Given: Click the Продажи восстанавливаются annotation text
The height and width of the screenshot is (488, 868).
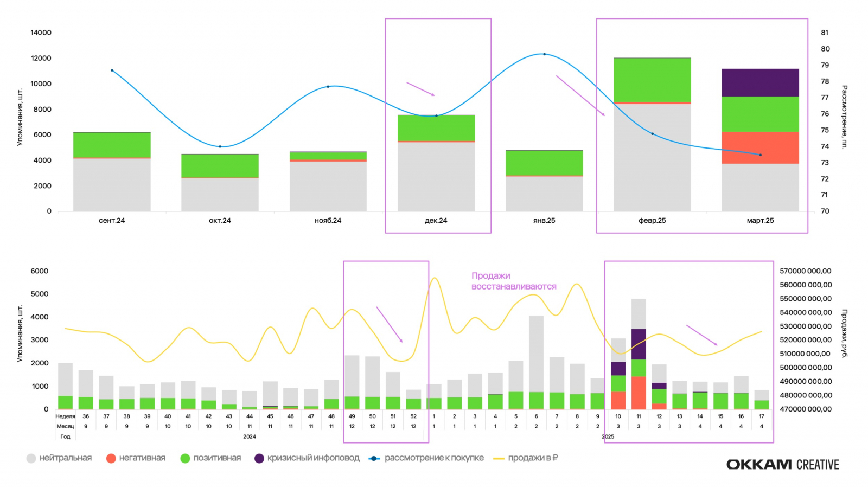Looking at the screenshot, I should tap(514, 281).
